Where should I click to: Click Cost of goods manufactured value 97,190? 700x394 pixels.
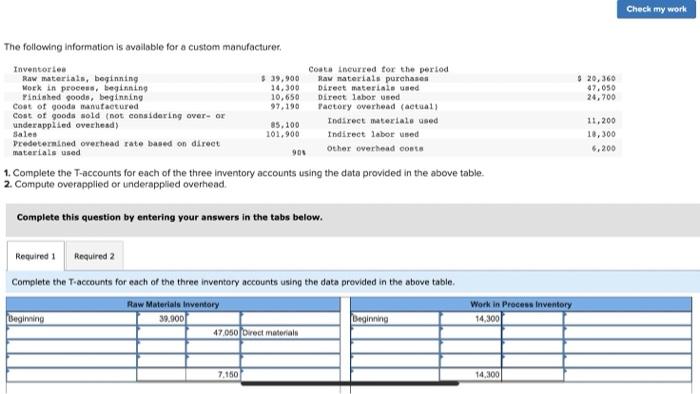coord(285,107)
